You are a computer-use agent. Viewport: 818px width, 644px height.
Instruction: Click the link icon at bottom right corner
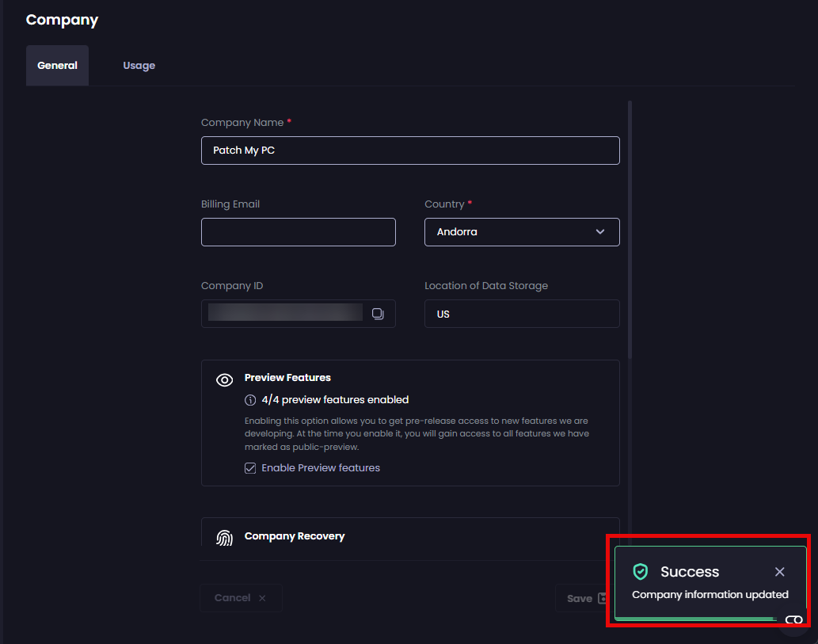pos(793,621)
